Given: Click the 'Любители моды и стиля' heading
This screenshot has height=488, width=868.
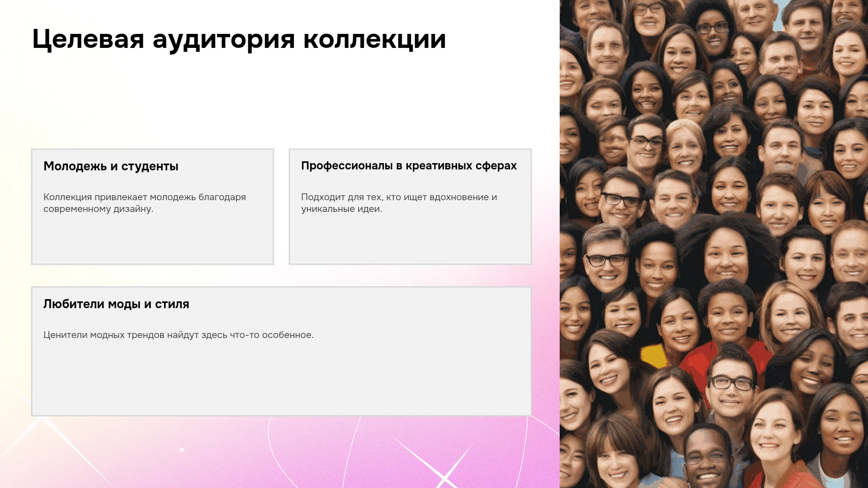Looking at the screenshot, I should pyautogui.click(x=116, y=304).
